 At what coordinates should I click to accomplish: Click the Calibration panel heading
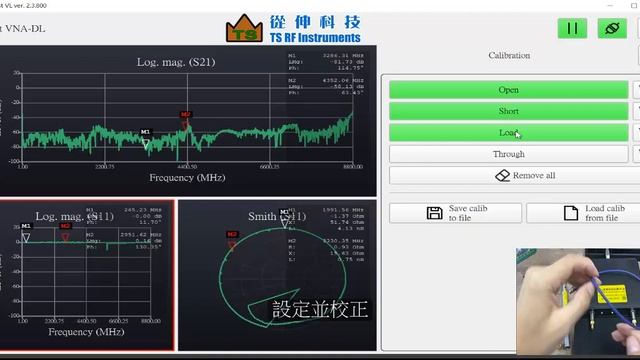[x=509, y=55]
